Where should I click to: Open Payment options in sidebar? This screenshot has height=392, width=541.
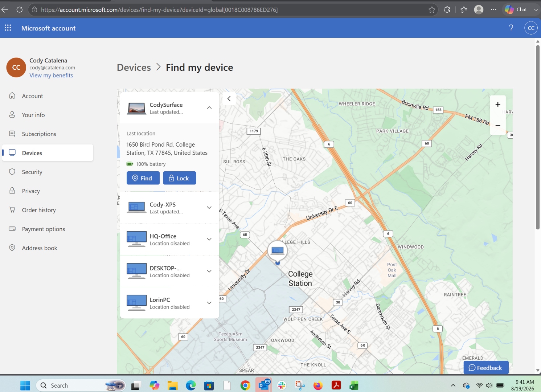pyautogui.click(x=48, y=229)
